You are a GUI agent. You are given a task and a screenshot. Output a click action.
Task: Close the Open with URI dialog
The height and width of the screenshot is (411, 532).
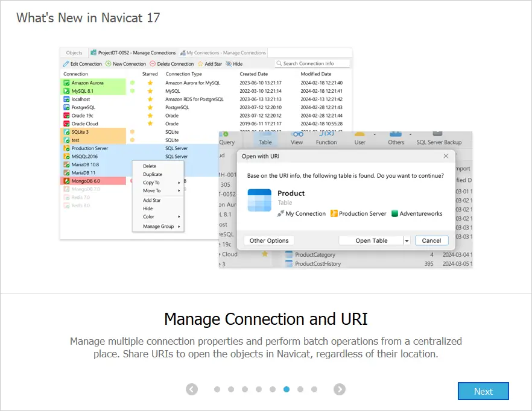(x=446, y=156)
